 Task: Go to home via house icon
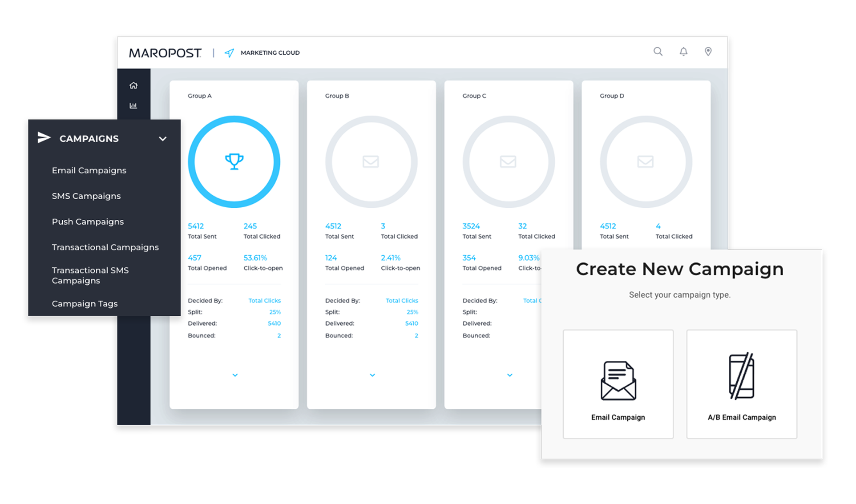pos(133,85)
